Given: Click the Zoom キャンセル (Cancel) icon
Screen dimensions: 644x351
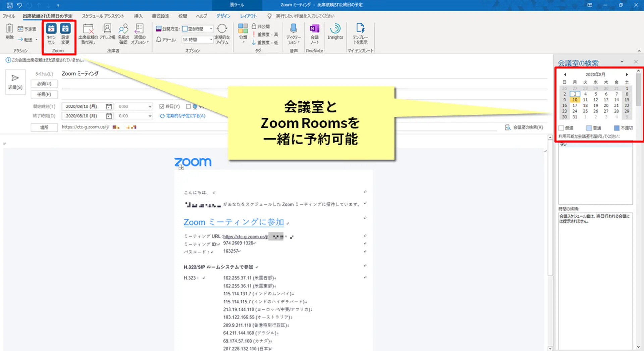Looking at the screenshot, I should [x=51, y=29].
